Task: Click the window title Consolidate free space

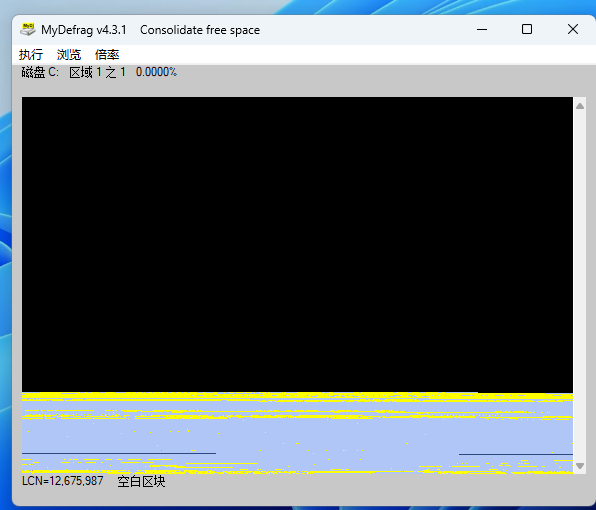Action: [200, 30]
